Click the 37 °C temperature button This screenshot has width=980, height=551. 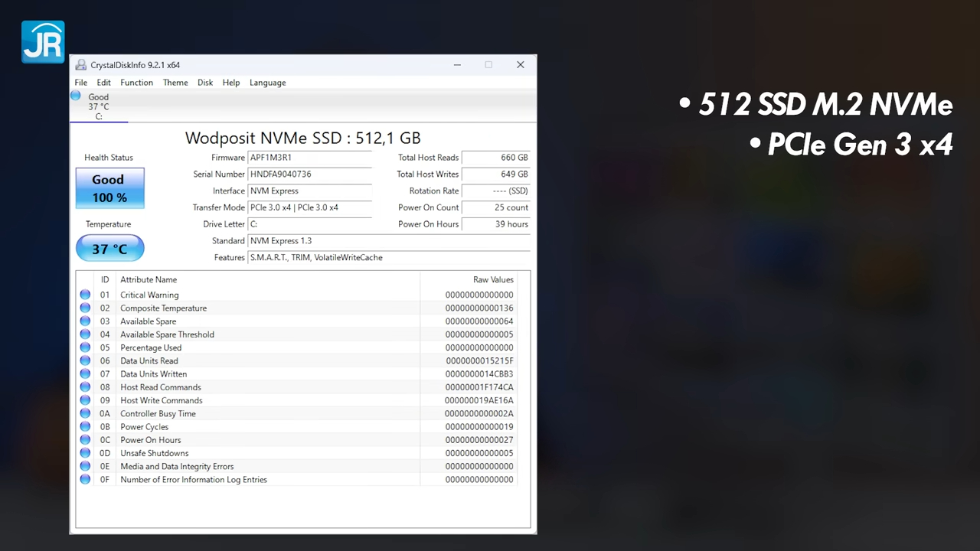109,249
